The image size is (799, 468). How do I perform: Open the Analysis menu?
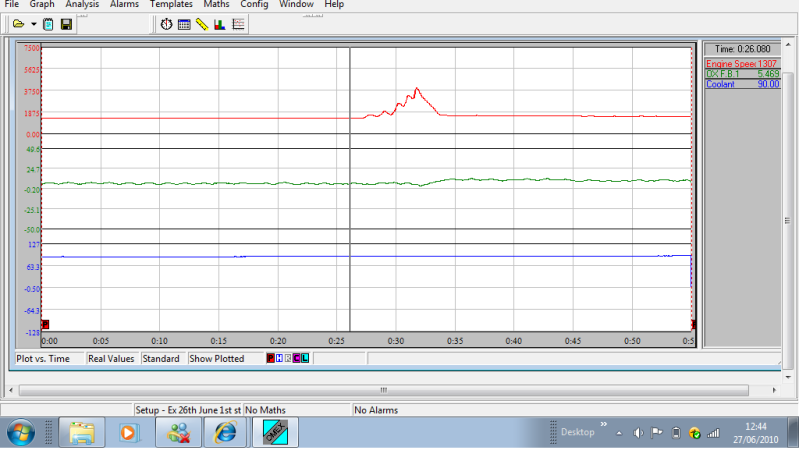pyautogui.click(x=82, y=5)
